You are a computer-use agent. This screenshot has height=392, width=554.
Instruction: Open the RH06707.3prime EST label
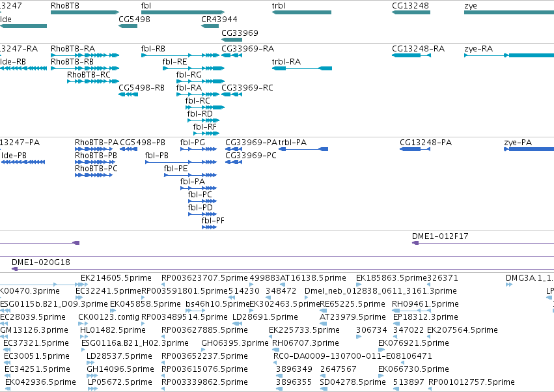click(305, 343)
